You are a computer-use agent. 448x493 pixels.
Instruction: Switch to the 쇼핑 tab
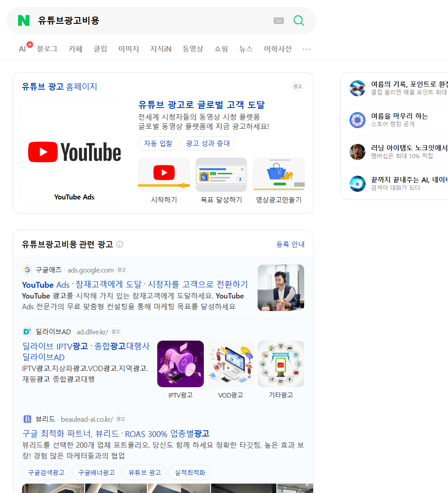pos(221,49)
